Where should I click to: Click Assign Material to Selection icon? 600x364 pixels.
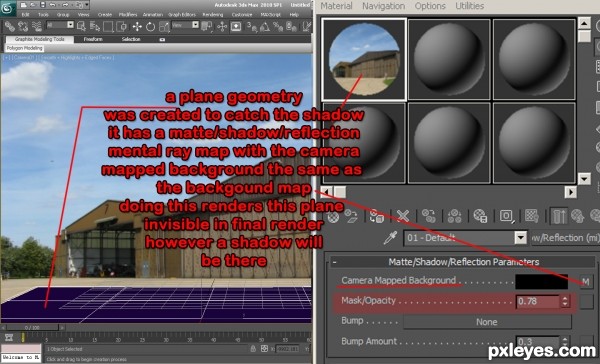click(x=377, y=216)
